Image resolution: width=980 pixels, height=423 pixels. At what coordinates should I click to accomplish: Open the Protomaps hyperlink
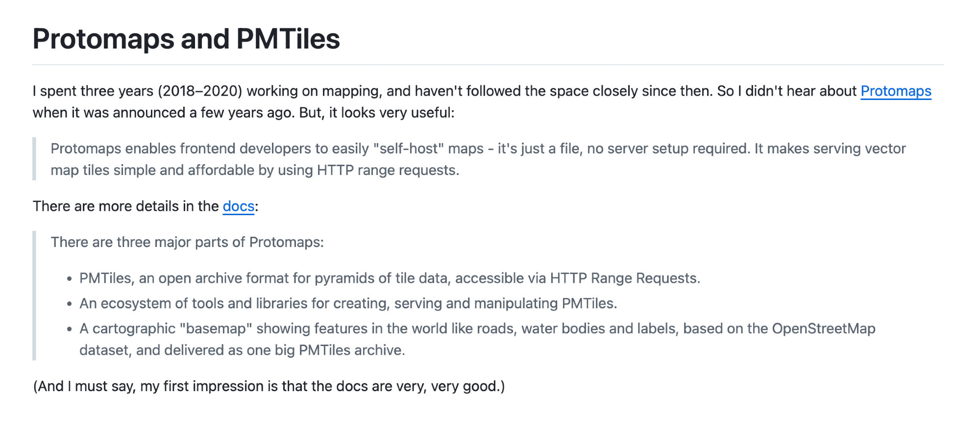(895, 91)
